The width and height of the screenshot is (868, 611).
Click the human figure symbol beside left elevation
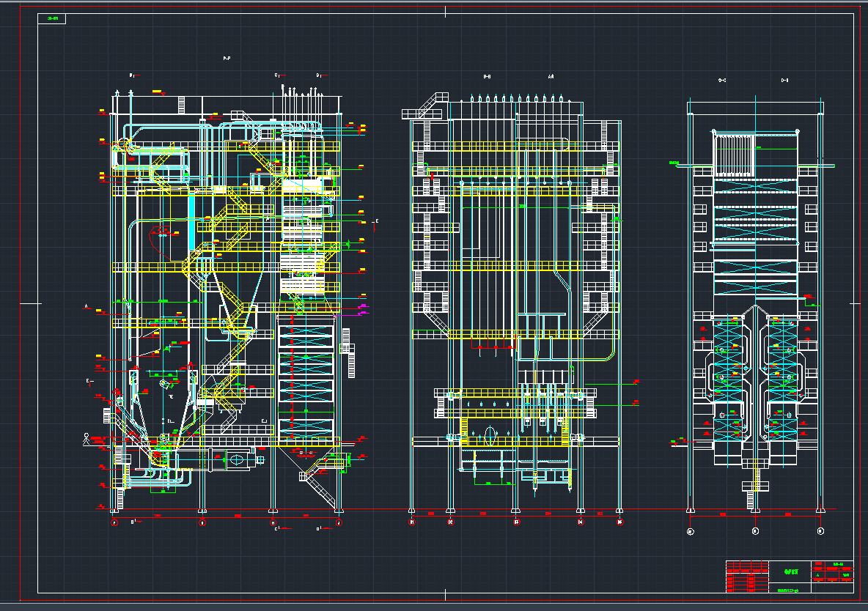[86, 439]
